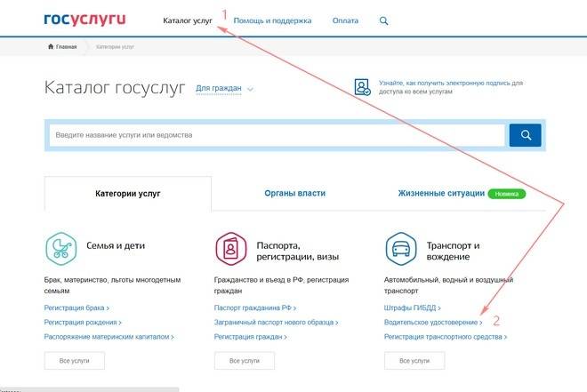Select 'Категории услуг' tab
This screenshot has height=392, width=587.
[128, 193]
